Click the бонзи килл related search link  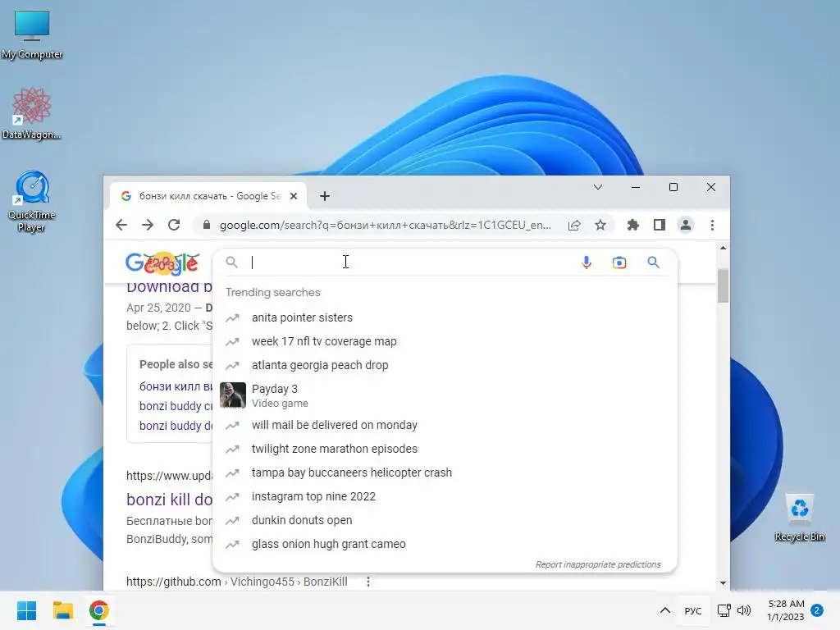[x=176, y=386]
